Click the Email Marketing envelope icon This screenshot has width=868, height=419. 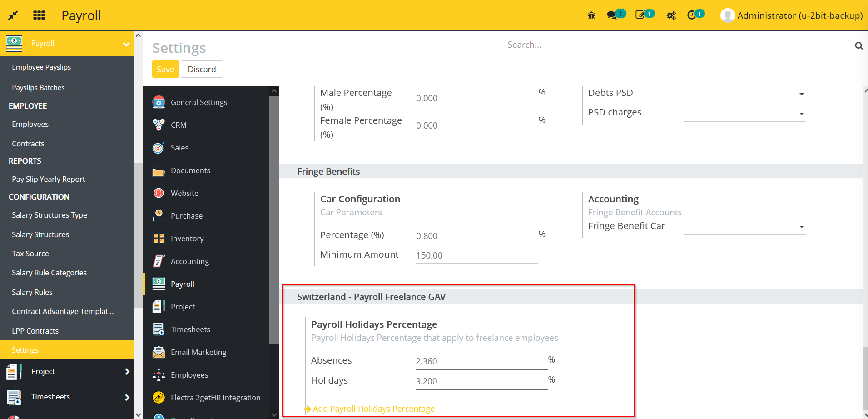pos(159,352)
